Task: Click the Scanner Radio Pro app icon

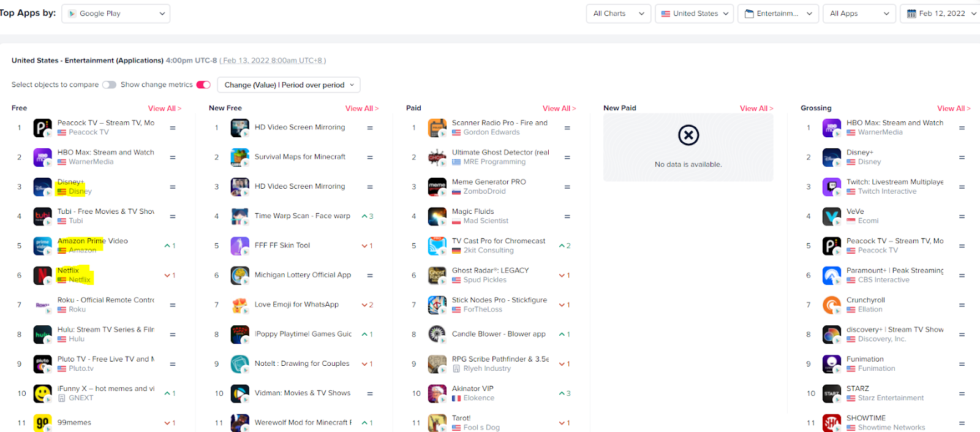Action: click(437, 127)
